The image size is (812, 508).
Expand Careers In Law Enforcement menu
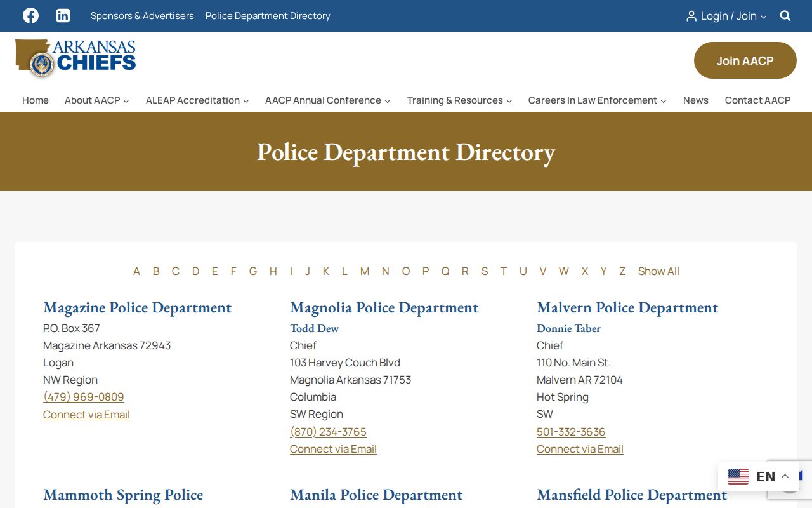597,100
